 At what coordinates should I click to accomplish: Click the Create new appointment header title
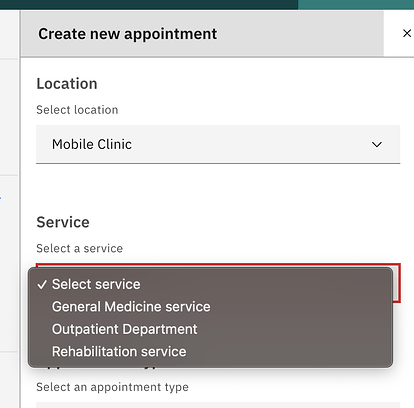[x=128, y=34]
